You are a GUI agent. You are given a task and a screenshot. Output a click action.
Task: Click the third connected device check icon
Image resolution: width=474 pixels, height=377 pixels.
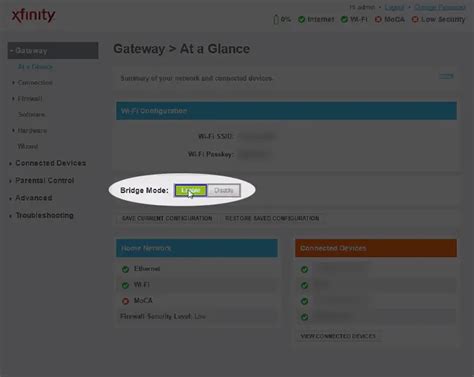pyautogui.click(x=304, y=301)
